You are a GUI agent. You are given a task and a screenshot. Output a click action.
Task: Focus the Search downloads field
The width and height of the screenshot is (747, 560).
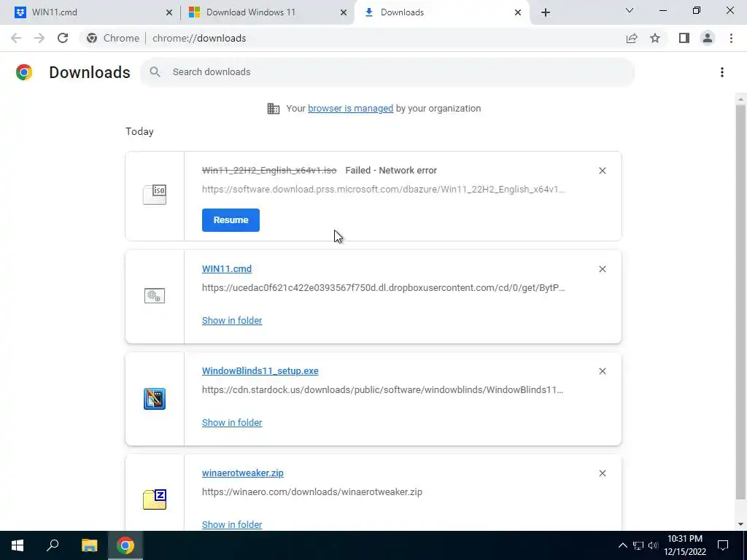[387, 72]
